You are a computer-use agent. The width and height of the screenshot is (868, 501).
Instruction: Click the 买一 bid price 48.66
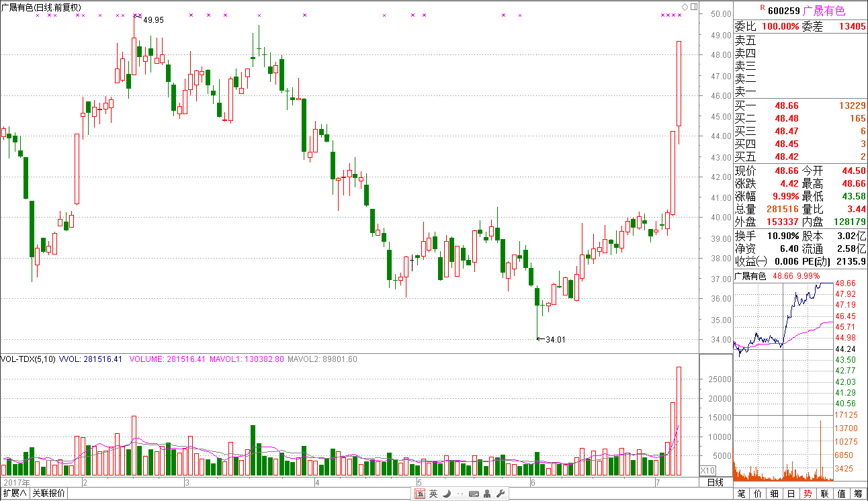point(787,105)
